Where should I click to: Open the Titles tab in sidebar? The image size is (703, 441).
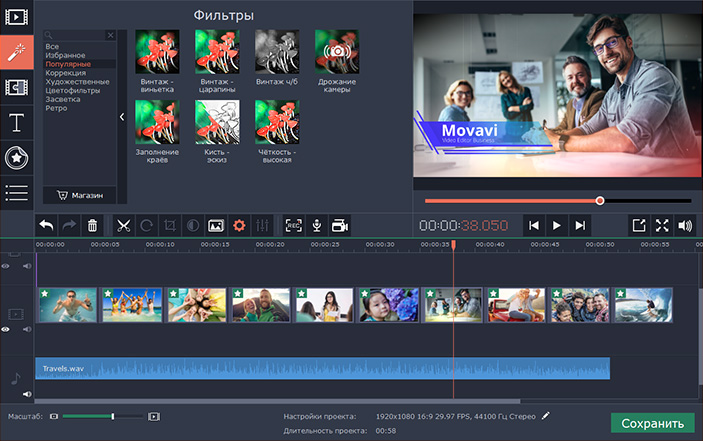pyautogui.click(x=16, y=123)
